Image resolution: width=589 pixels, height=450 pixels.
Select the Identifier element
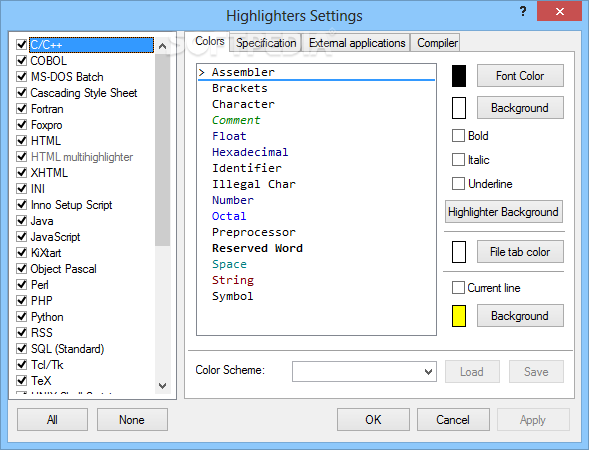[x=247, y=168]
